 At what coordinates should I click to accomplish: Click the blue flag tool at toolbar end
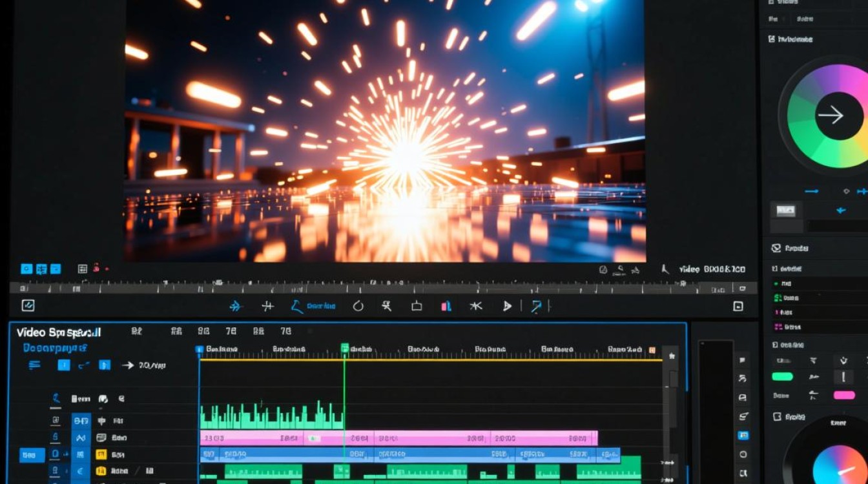[x=536, y=307]
